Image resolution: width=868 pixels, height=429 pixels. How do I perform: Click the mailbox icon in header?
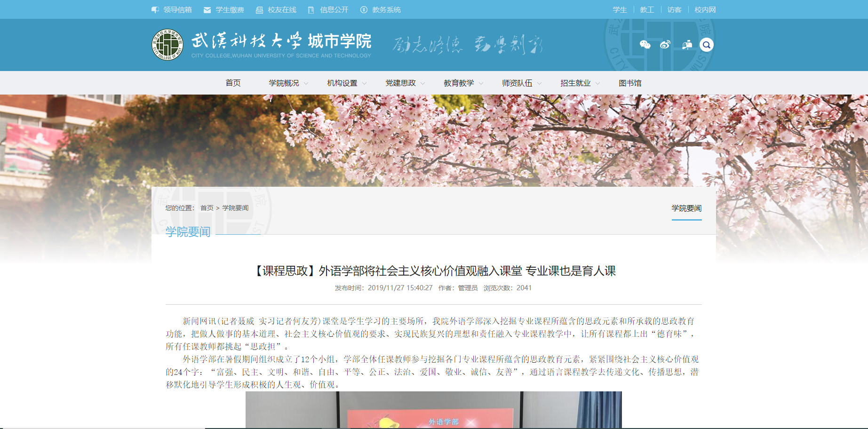click(687, 45)
